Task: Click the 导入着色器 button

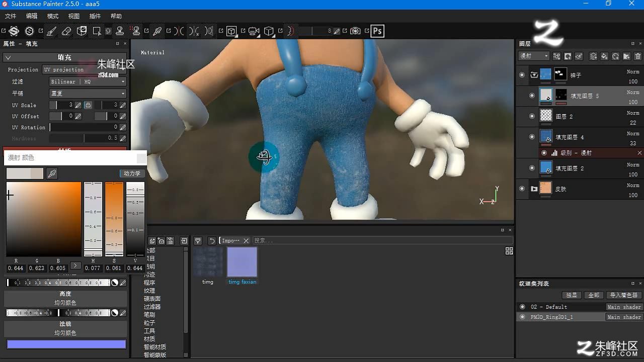Action: 623,295
